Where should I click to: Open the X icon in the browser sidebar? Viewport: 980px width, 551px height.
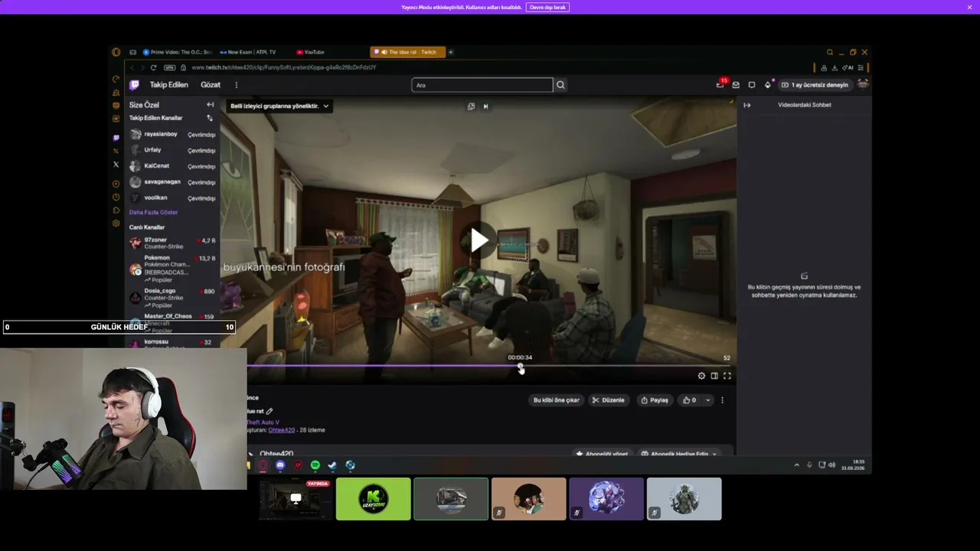pos(116,165)
